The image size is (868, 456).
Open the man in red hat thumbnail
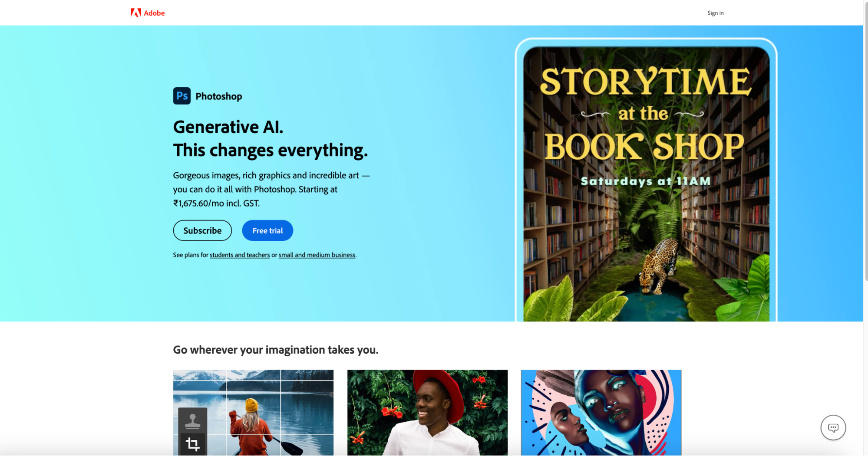pos(427,413)
